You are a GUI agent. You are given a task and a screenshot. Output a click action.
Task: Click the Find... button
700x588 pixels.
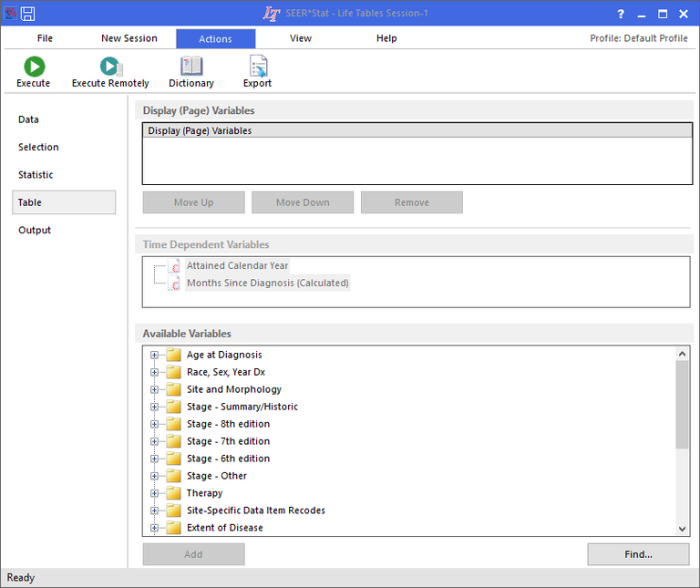point(638,554)
